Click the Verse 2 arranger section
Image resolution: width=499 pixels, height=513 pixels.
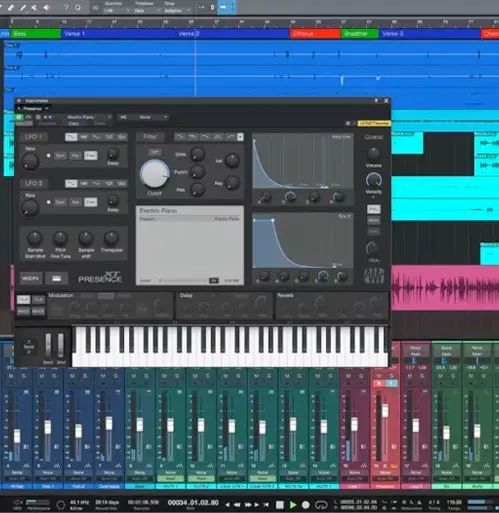point(233,34)
